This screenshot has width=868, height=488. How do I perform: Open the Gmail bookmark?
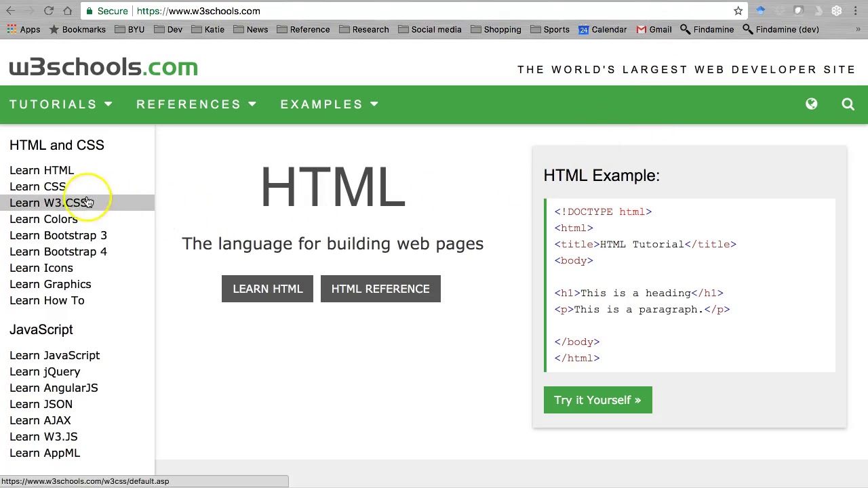tap(654, 29)
